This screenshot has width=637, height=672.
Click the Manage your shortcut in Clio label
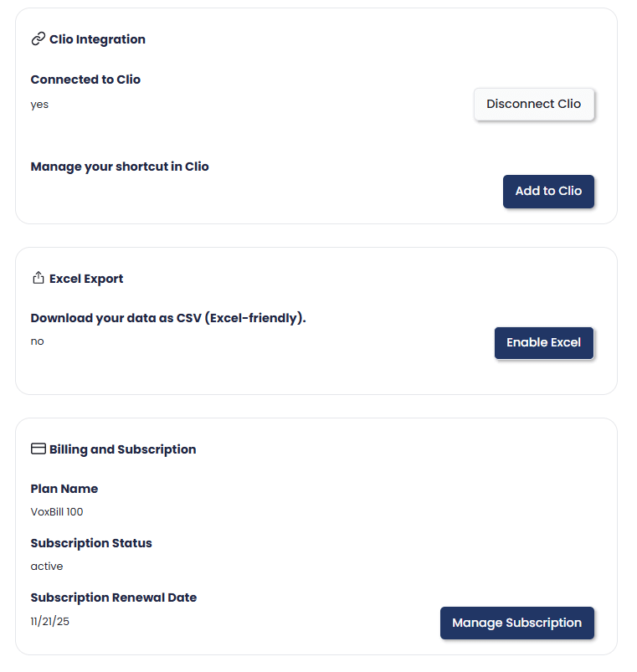pos(120,167)
